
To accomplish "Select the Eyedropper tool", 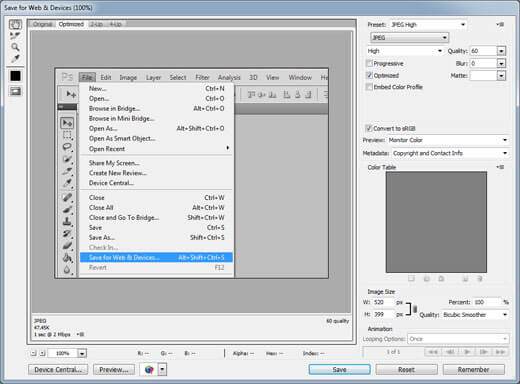I will tap(15, 58).
